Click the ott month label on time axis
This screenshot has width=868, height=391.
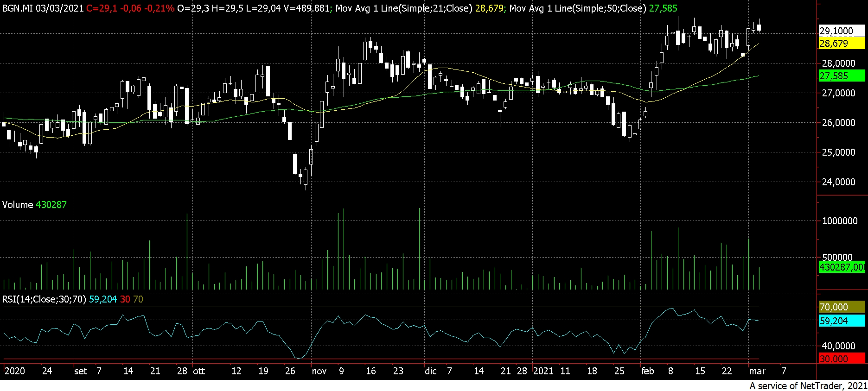tap(199, 371)
